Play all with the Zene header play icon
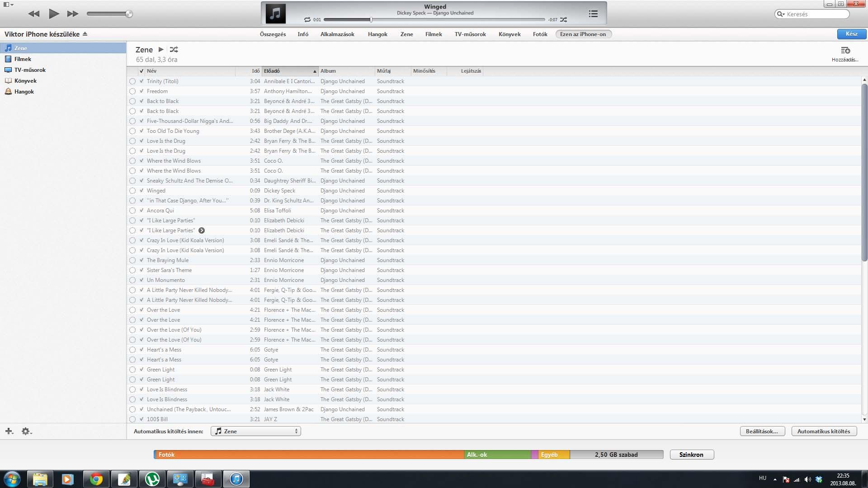868x488 pixels. 161,50
